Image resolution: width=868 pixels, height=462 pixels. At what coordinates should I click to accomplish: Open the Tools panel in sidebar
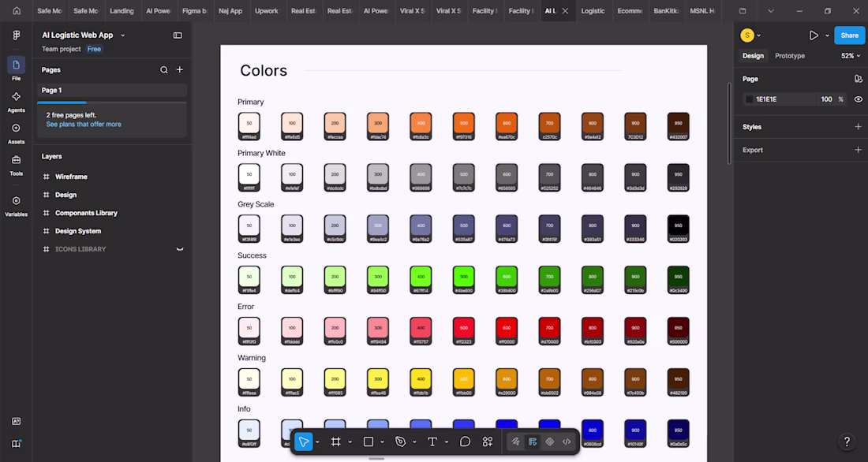point(16,165)
